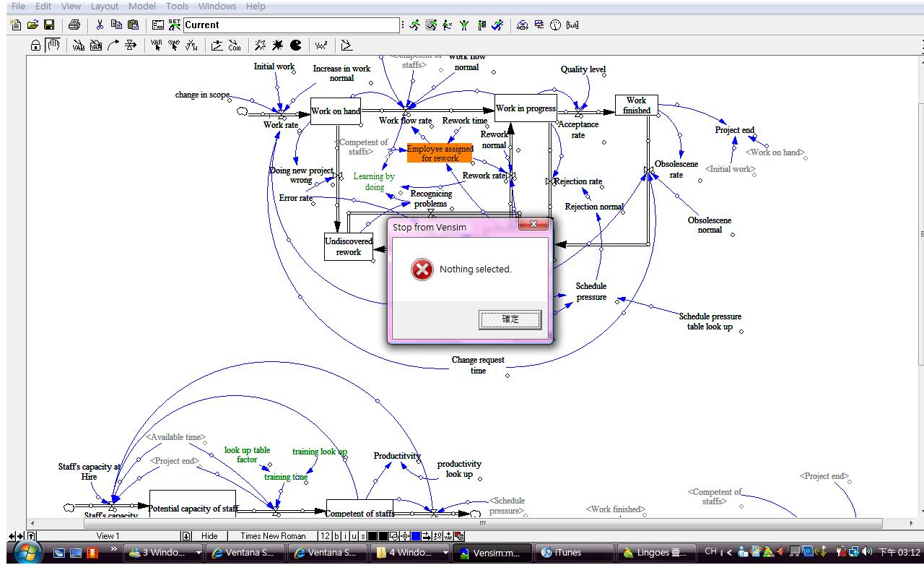
Task: Click the first black color swatch in status bar
Action: (372, 536)
